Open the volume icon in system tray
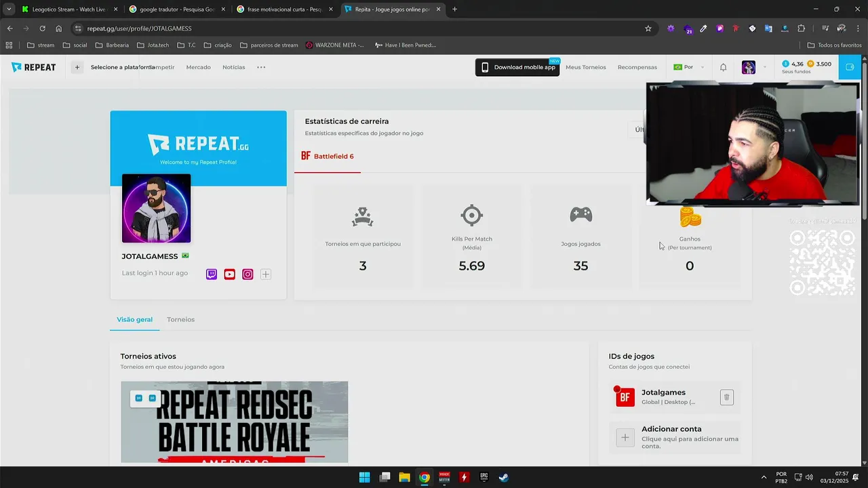Image resolution: width=868 pixels, height=488 pixels. 809,477
